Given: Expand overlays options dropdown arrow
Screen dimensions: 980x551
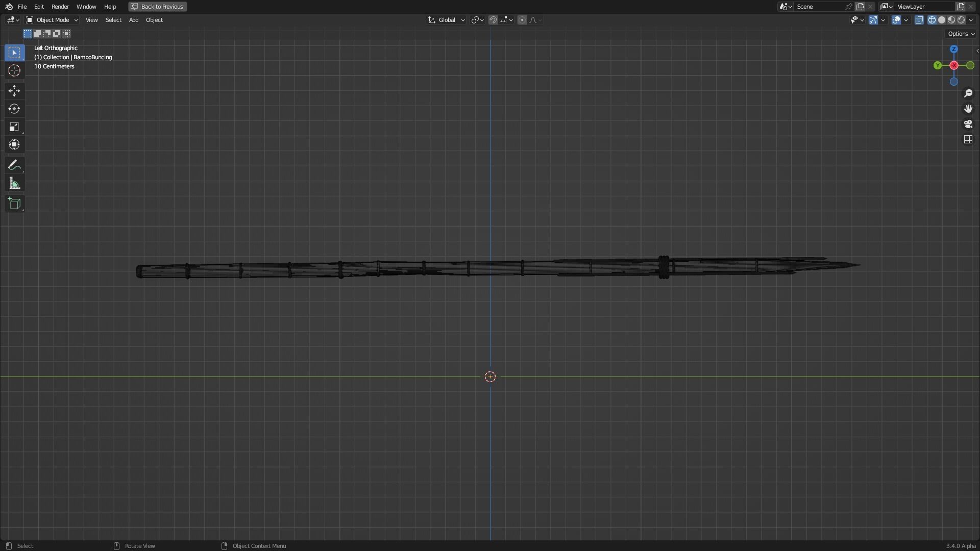Looking at the screenshot, I should pyautogui.click(x=906, y=20).
